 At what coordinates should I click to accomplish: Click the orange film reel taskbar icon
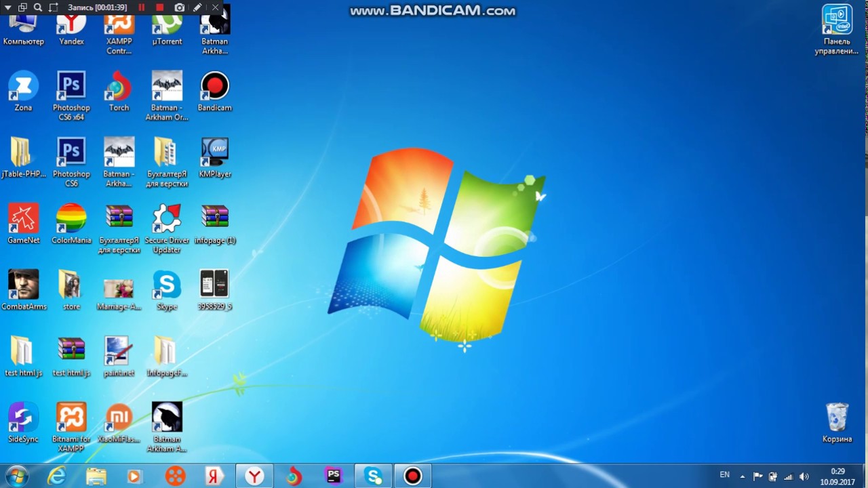click(175, 476)
